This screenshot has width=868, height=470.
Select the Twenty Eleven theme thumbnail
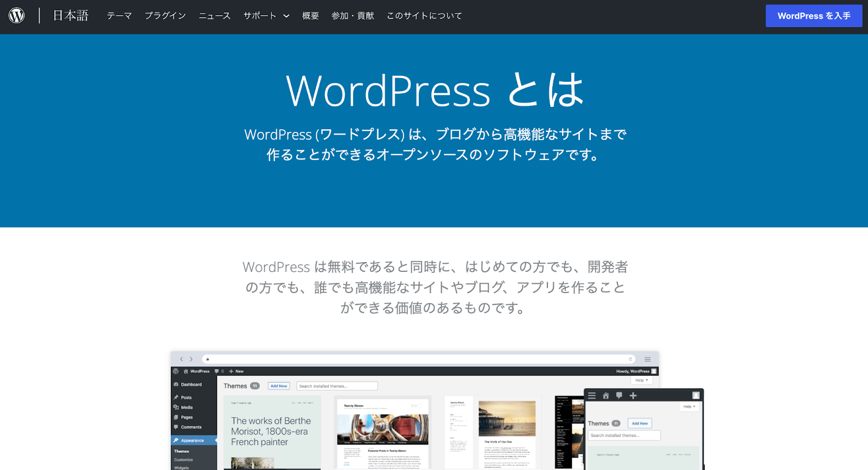pyautogui.click(x=382, y=433)
